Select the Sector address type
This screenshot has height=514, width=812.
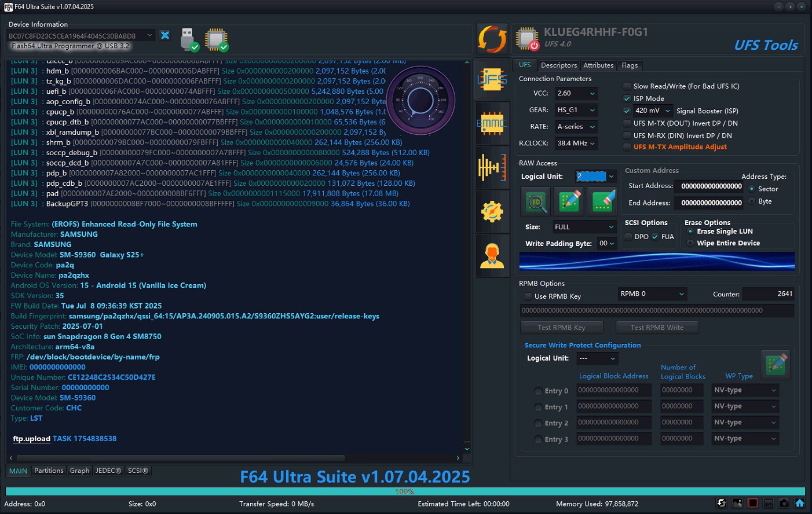[x=752, y=189]
